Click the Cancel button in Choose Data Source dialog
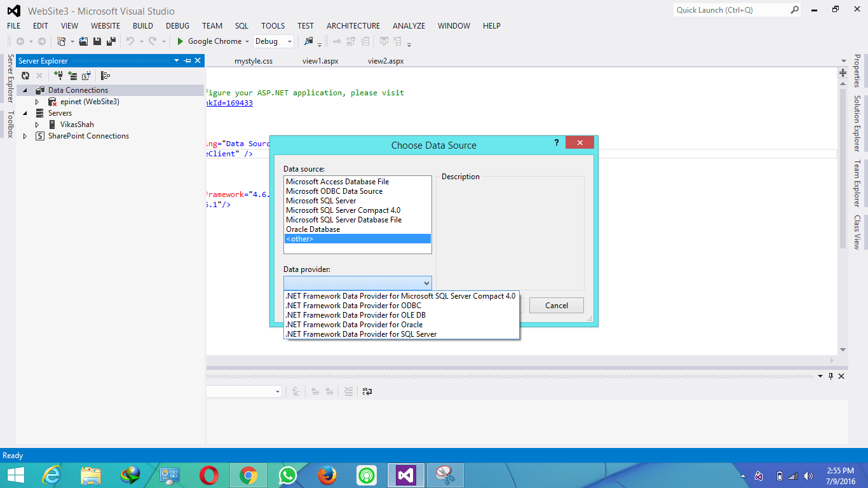Viewport: 868px width, 488px height. click(x=556, y=305)
